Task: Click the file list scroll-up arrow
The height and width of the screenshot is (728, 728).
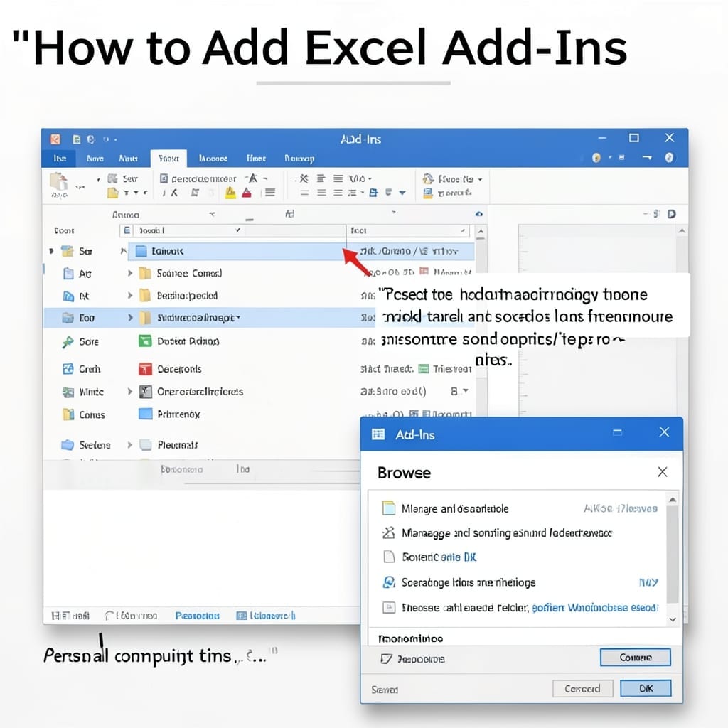Action: 481,231
